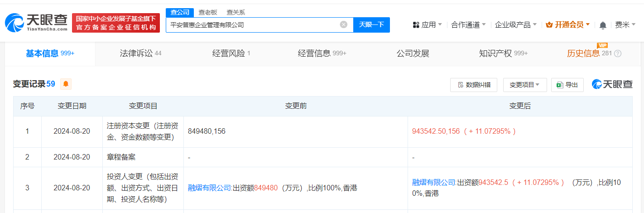Switch to the 查老板 search tab
This screenshot has width=644, height=213.
point(208,13)
